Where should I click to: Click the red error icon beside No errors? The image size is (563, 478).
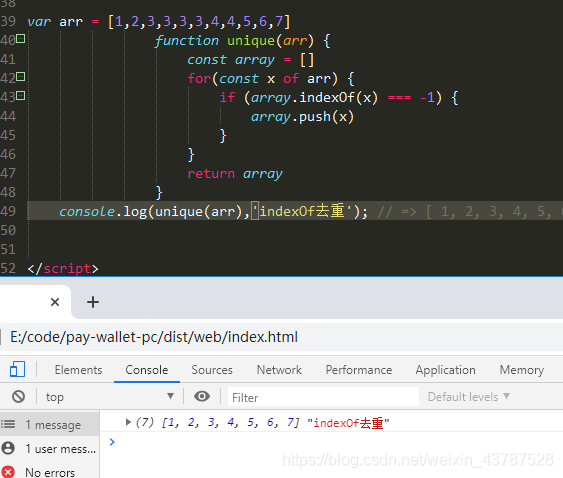[8, 472]
